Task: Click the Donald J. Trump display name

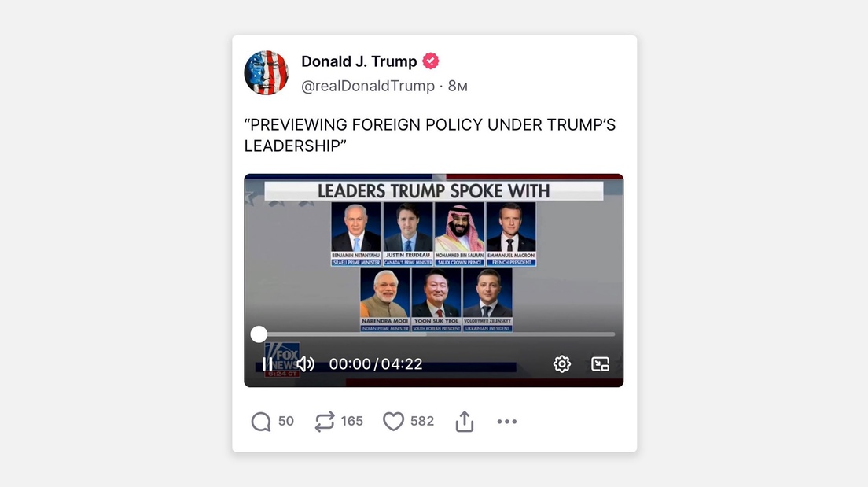Action: pos(359,61)
